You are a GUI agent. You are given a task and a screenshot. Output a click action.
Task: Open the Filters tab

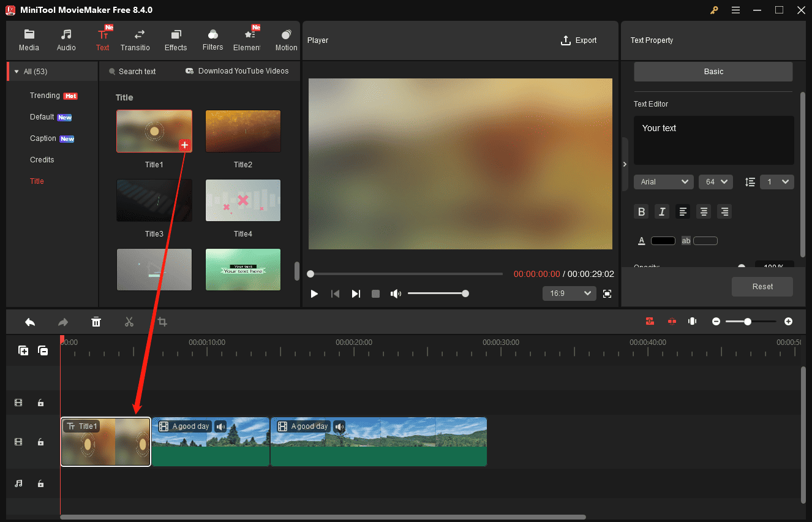click(212, 40)
